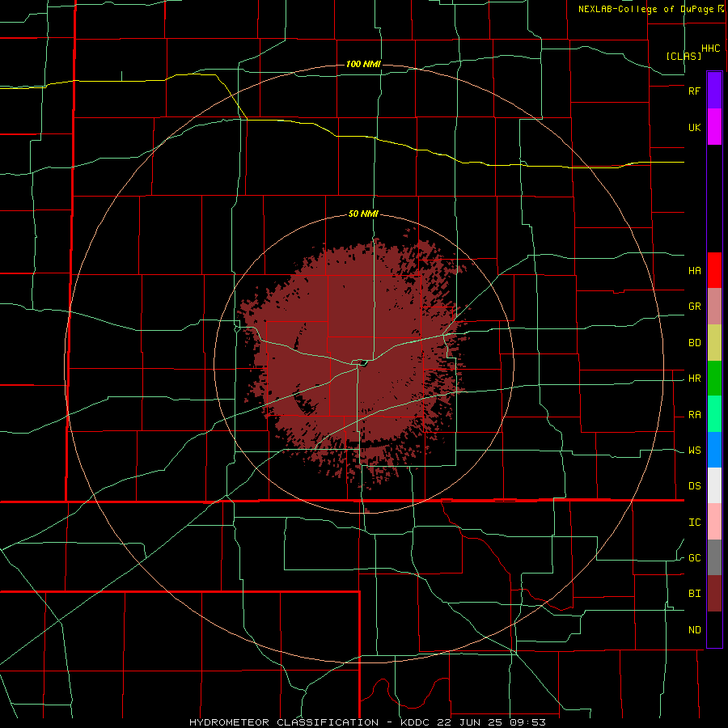Click the HA legend label
Screen dimensions: 728x728
click(x=694, y=270)
